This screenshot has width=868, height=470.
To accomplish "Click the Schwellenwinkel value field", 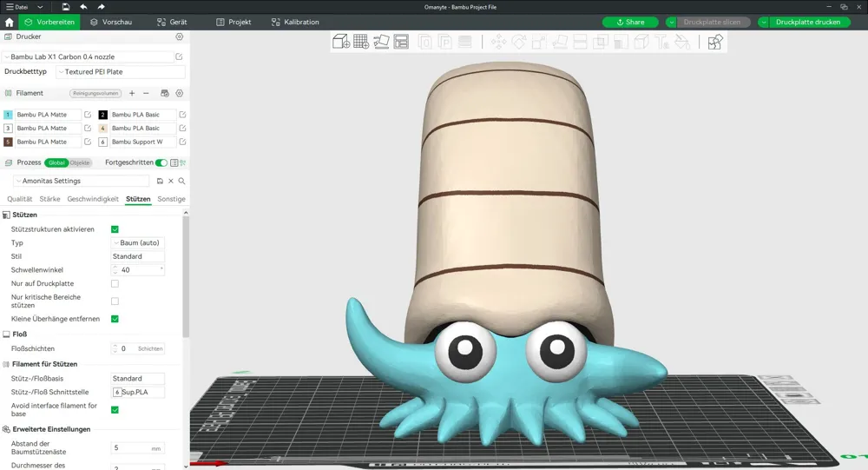I will click(x=138, y=270).
